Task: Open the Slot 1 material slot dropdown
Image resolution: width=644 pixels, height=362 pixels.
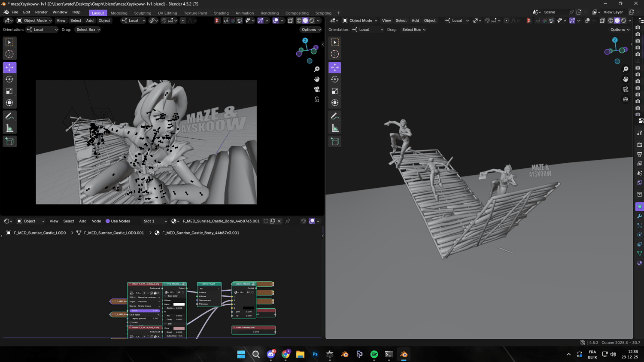Action: (155, 221)
